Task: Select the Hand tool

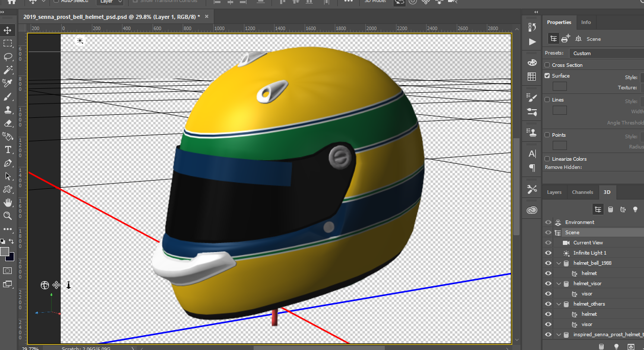Action: (8, 203)
